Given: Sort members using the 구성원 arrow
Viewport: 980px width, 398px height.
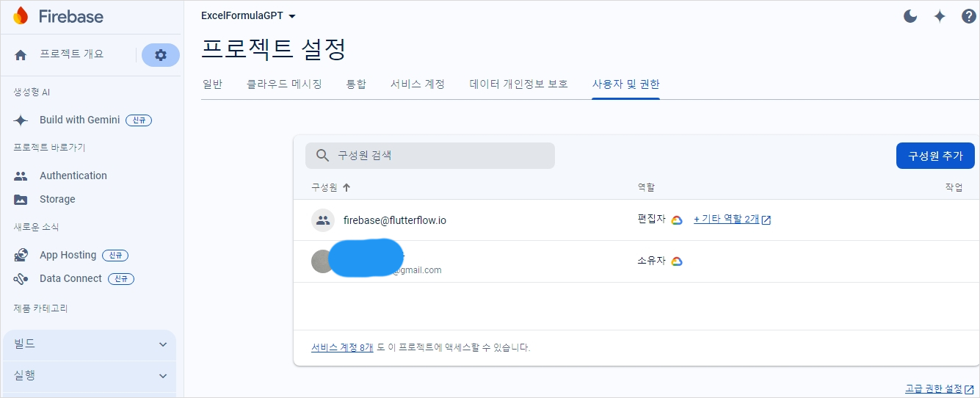Looking at the screenshot, I should click(x=346, y=187).
